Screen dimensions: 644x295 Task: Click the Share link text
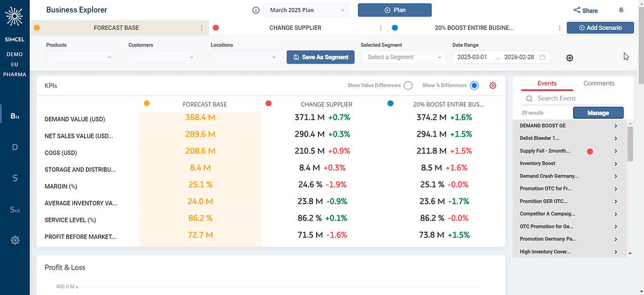tap(590, 11)
